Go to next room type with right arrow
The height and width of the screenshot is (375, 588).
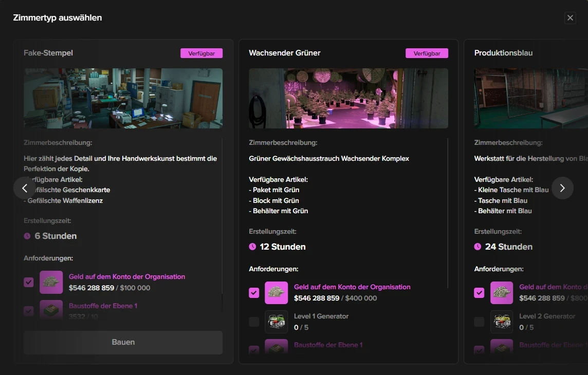click(x=562, y=188)
